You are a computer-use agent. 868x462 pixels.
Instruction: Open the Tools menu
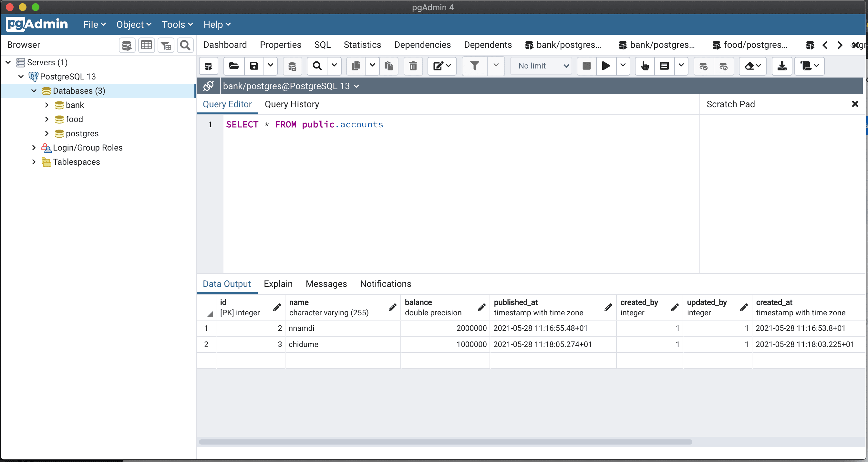coord(177,25)
